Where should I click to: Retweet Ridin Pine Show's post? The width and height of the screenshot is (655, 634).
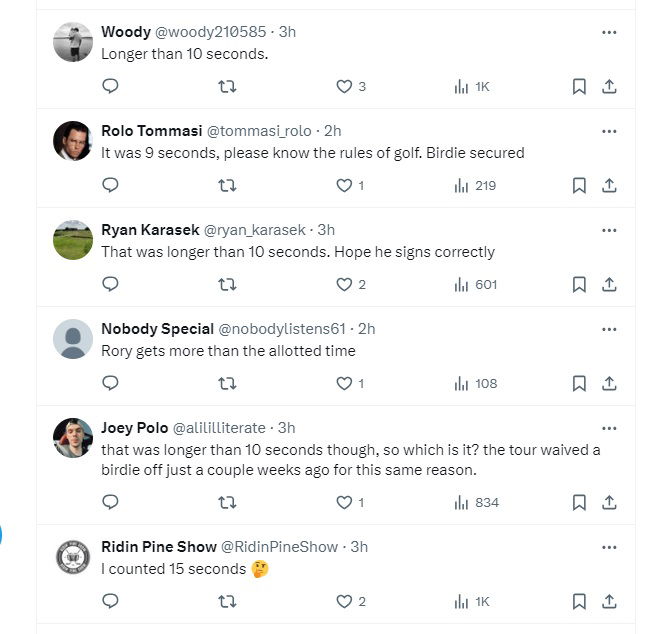[x=227, y=601]
